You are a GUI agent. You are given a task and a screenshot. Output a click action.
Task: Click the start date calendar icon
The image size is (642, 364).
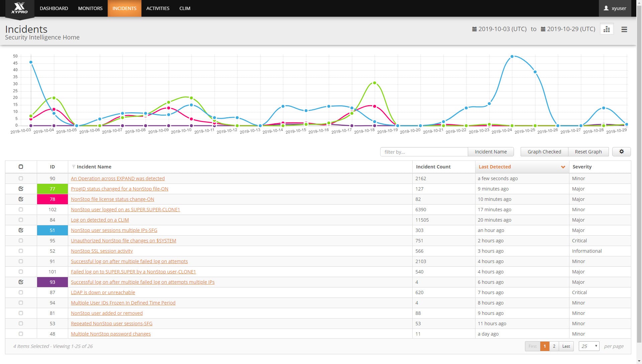pos(474,29)
